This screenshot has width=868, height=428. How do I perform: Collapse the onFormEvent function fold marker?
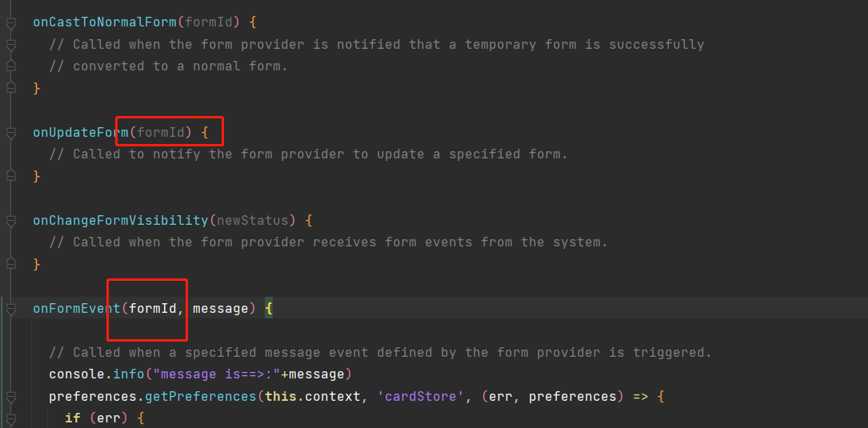[10, 309]
